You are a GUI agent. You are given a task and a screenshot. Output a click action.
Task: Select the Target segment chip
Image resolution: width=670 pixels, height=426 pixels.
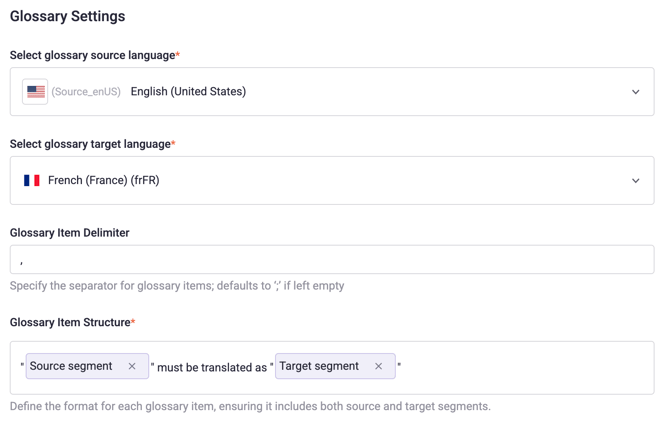319,367
